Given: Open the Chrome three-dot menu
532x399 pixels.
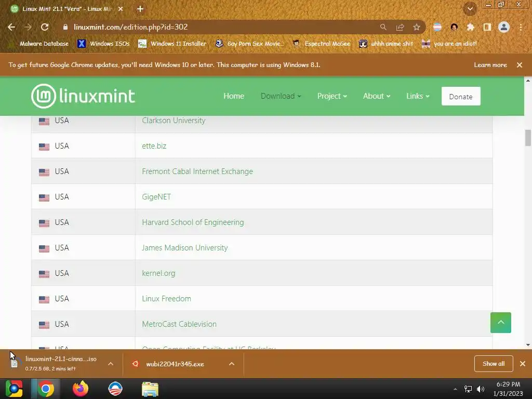Looking at the screenshot, I should 521,27.
